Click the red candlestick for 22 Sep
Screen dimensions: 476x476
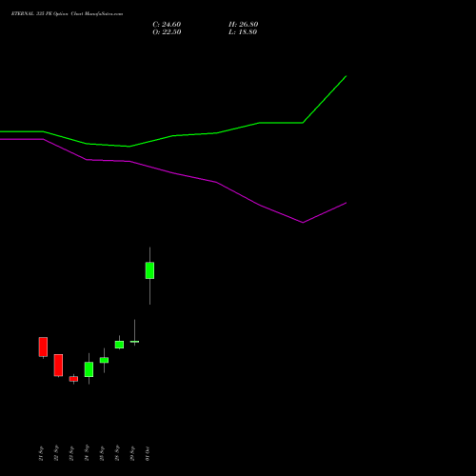58,366
